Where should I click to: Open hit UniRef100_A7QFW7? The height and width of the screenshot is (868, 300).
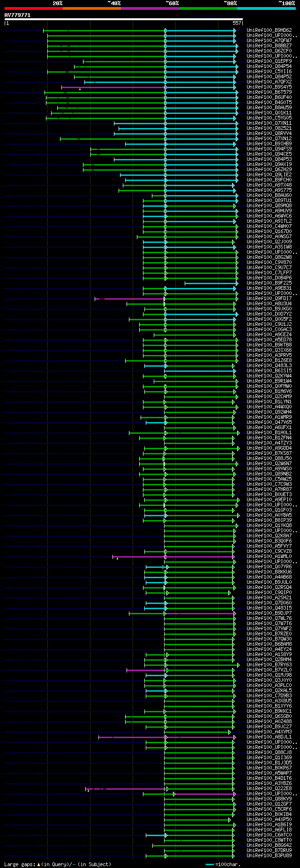(x=269, y=41)
